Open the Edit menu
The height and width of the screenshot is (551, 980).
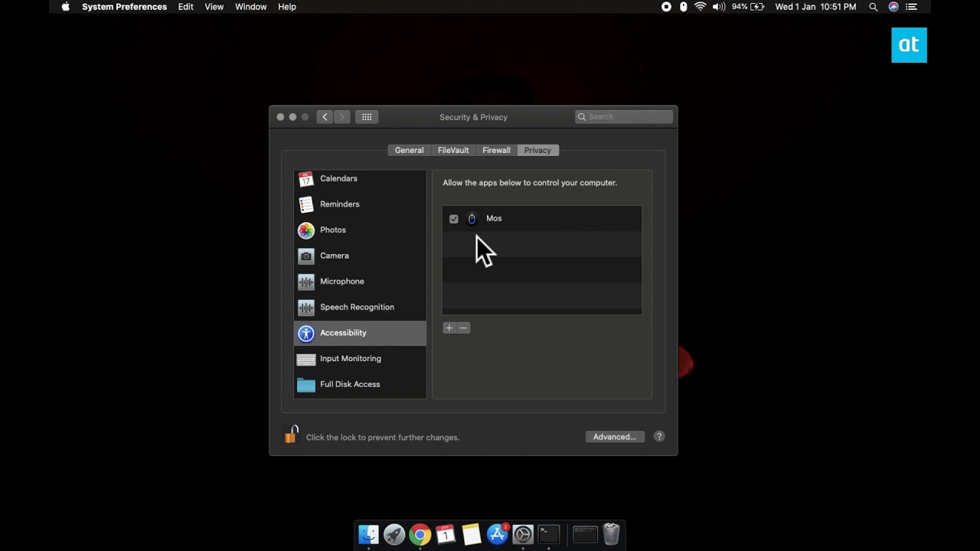pyautogui.click(x=186, y=7)
